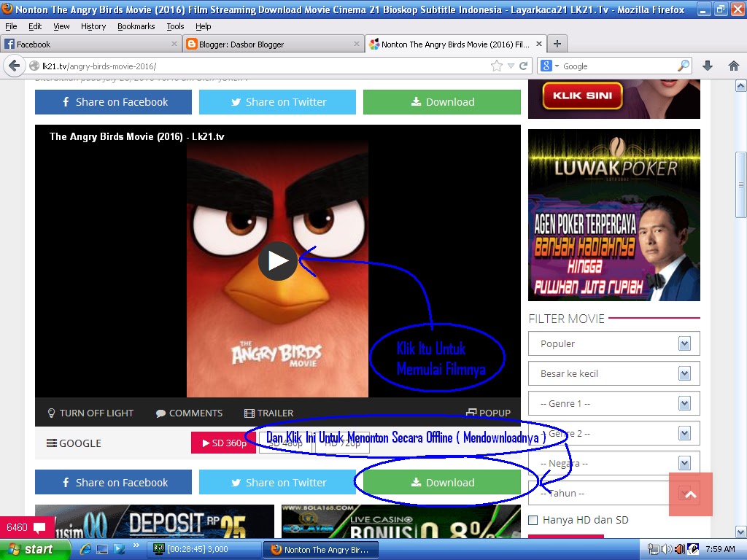
Task: Click the back-to-top arrow button
Action: (690, 494)
